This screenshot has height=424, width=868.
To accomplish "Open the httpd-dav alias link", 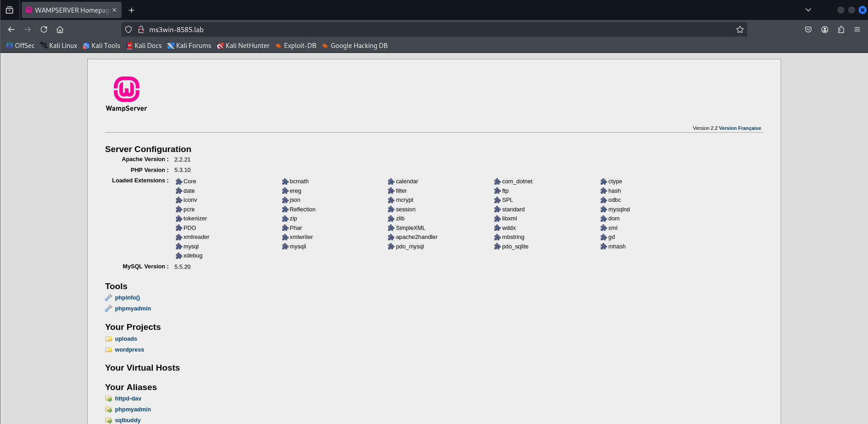I will click(x=128, y=399).
